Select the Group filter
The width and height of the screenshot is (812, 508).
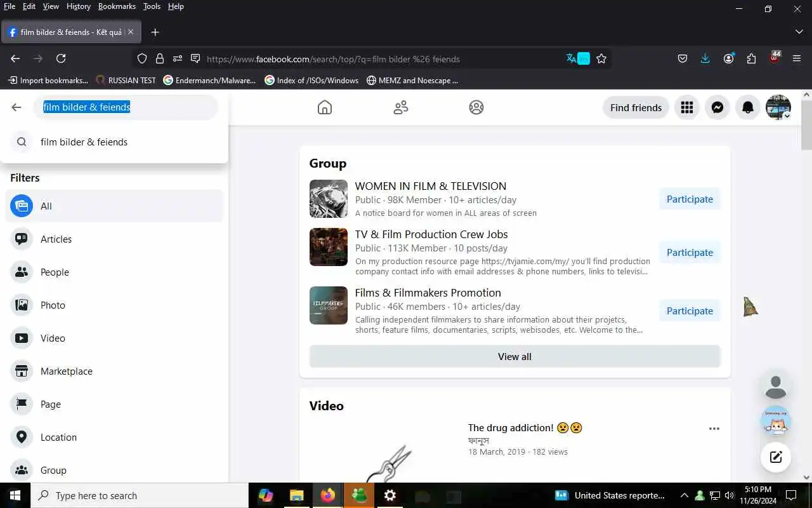tap(114, 470)
